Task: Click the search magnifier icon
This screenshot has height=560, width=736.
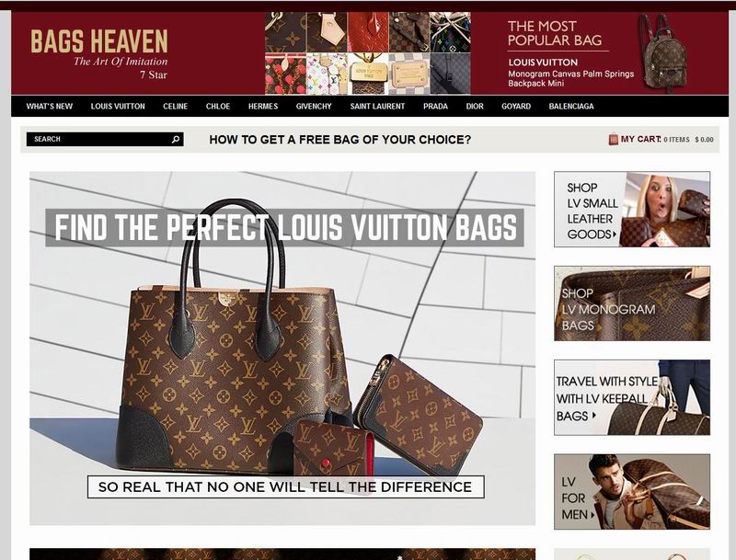Action: pos(176,139)
